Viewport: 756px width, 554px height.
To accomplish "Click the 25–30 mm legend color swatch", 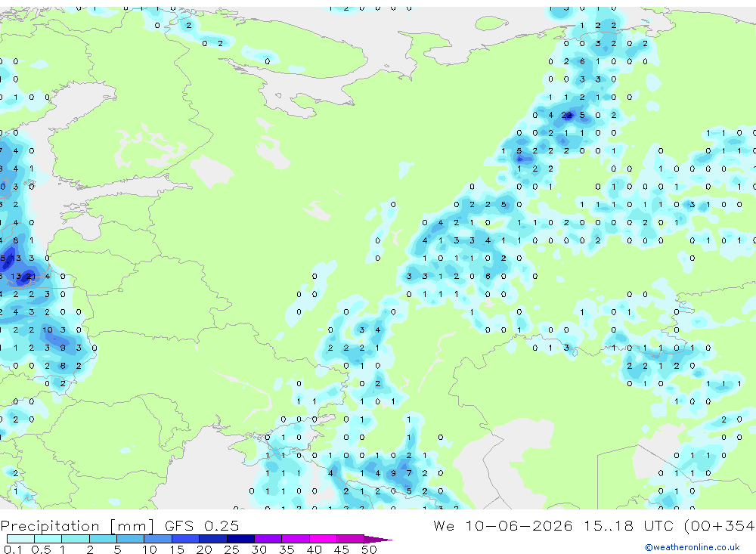I will click(x=240, y=539).
